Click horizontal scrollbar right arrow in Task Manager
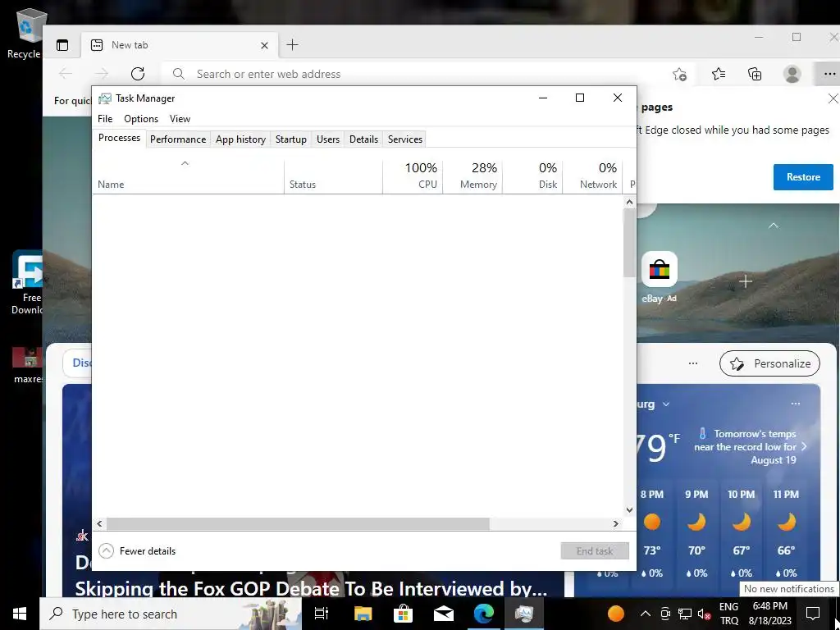840x630 pixels. (616, 523)
